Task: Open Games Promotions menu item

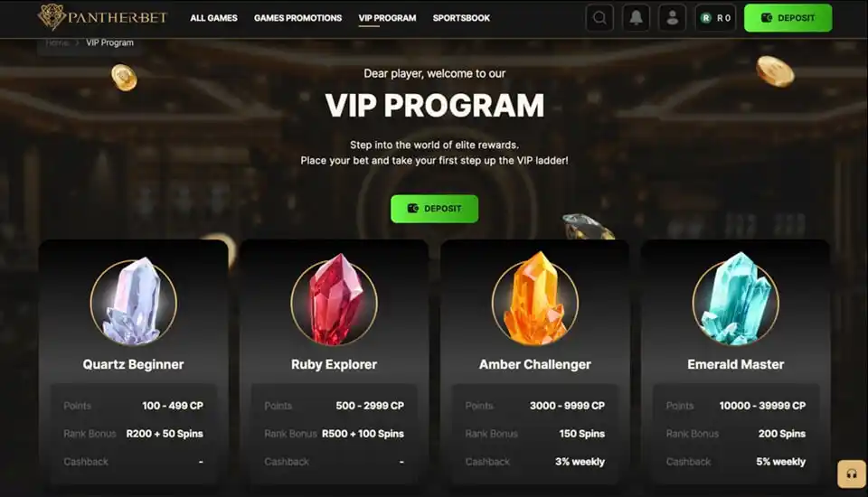Action: (x=297, y=18)
